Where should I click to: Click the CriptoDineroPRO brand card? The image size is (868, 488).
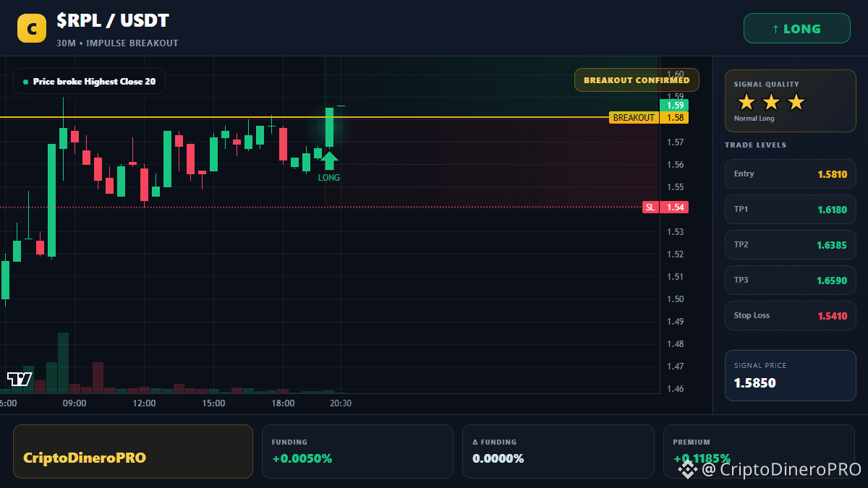tap(133, 451)
